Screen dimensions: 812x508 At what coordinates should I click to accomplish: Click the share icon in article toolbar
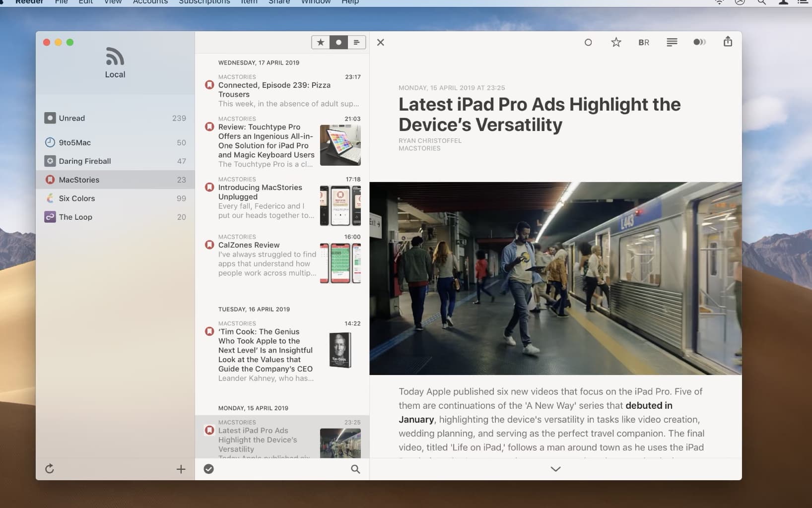tap(728, 42)
